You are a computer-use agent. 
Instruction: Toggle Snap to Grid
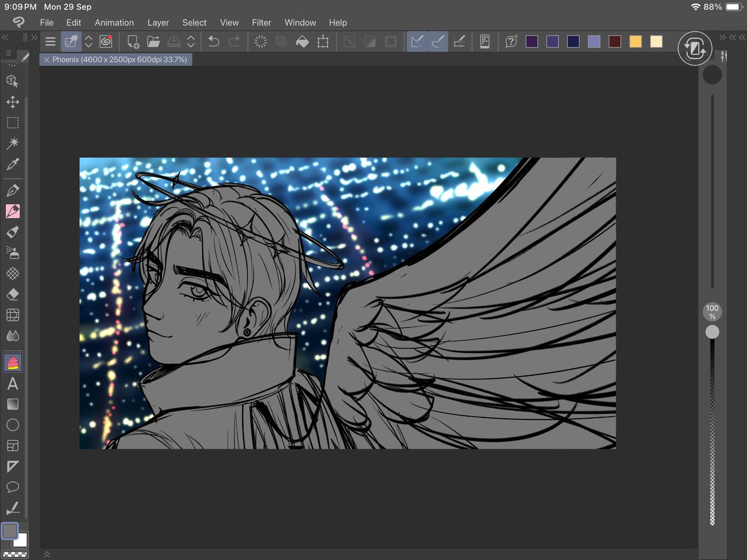point(459,42)
